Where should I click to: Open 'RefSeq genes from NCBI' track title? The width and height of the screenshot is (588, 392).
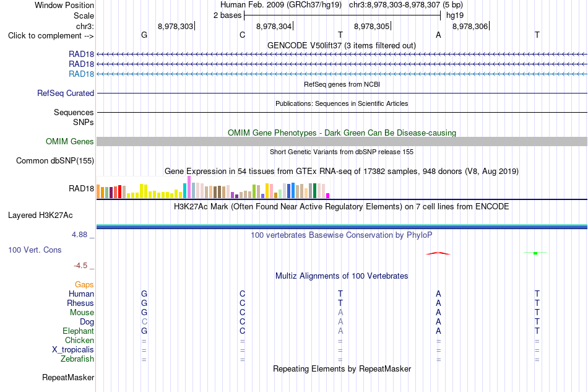pos(342,84)
